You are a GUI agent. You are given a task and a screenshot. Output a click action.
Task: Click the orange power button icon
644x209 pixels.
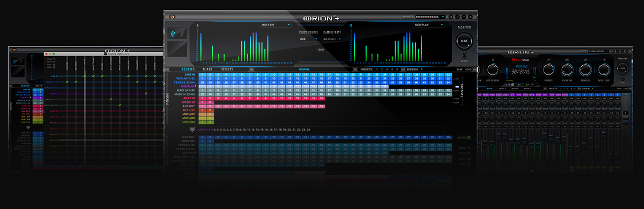(172, 17)
